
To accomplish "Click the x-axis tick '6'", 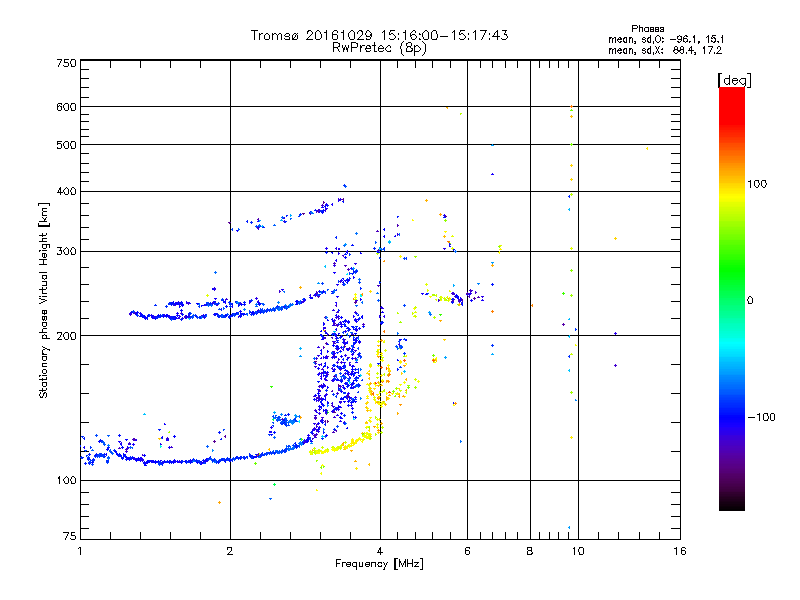I will 467,551.
